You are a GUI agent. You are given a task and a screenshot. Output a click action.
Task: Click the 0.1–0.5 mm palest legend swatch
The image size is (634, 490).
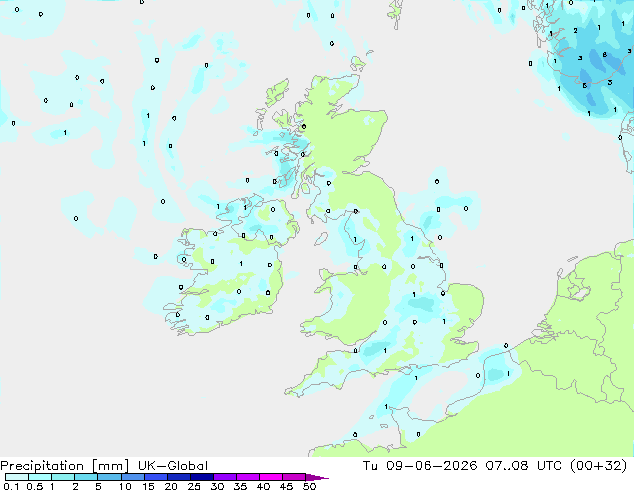(x=17, y=477)
